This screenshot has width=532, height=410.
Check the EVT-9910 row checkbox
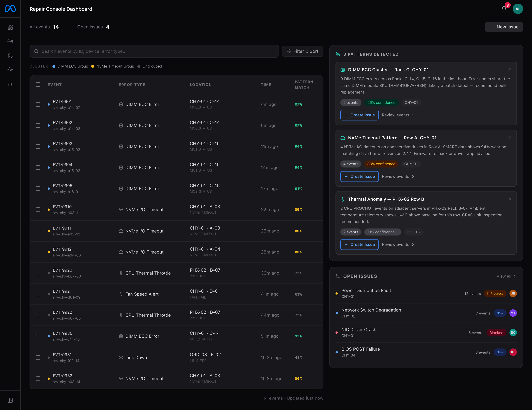(38, 210)
